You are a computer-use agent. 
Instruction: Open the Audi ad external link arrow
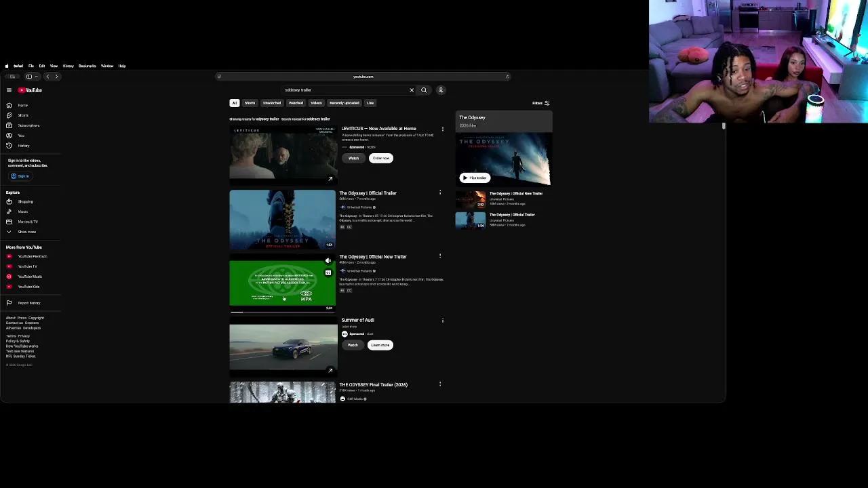coord(330,370)
